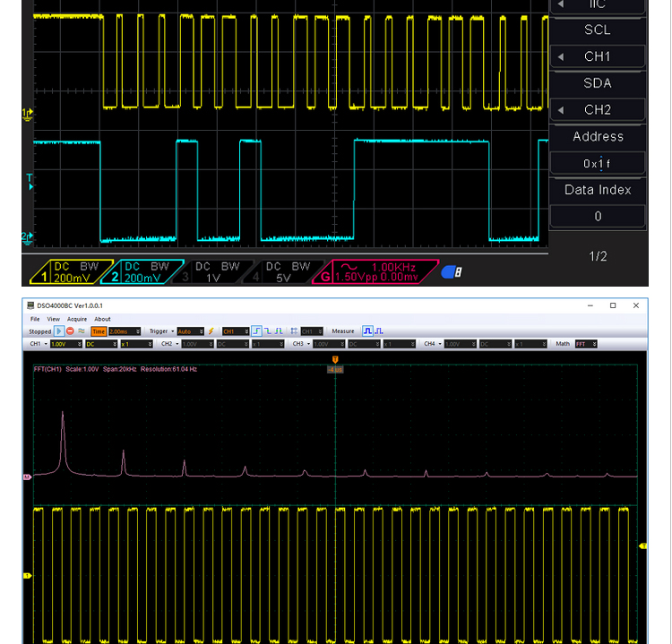Click the cursor grid icon before CH1
Viewport: 672px width, 644px height.
click(x=294, y=331)
